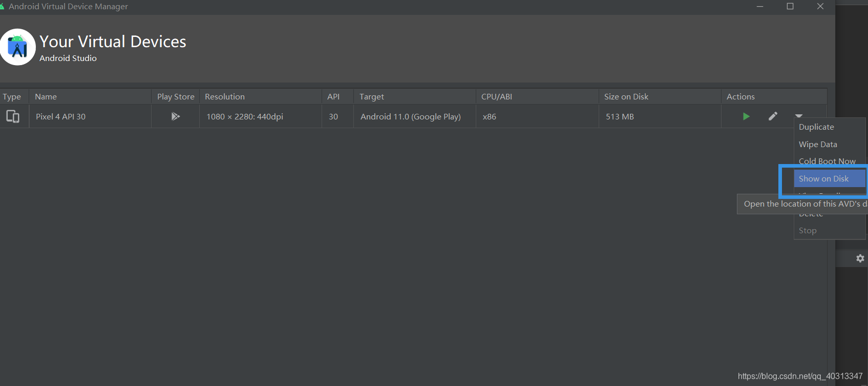The height and width of the screenshot is (386, 868).
Task: Launch the Pixel 4 API 30 emulator
Action: (x=746, y=116)
